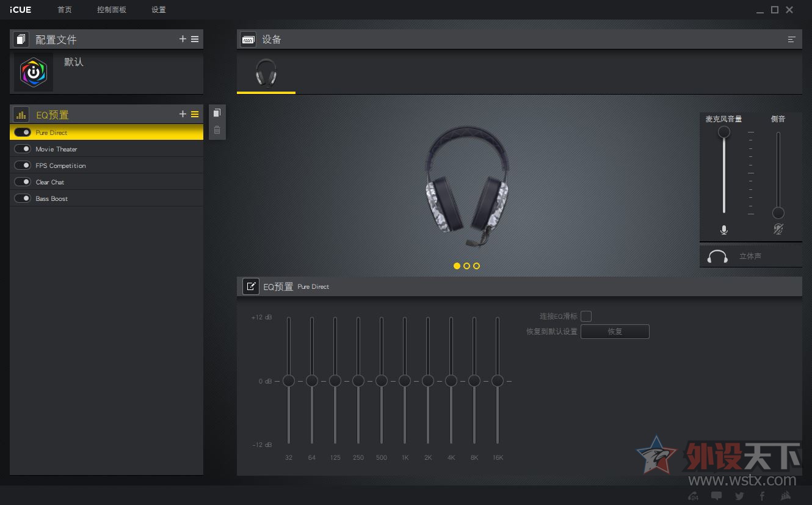
Task: Add a new profile with the 配置文件 plus icon
Action: [x=183, y=39]
